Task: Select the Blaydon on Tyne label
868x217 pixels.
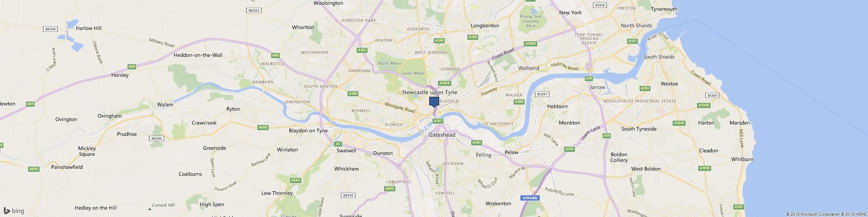Action: (308, 131)
